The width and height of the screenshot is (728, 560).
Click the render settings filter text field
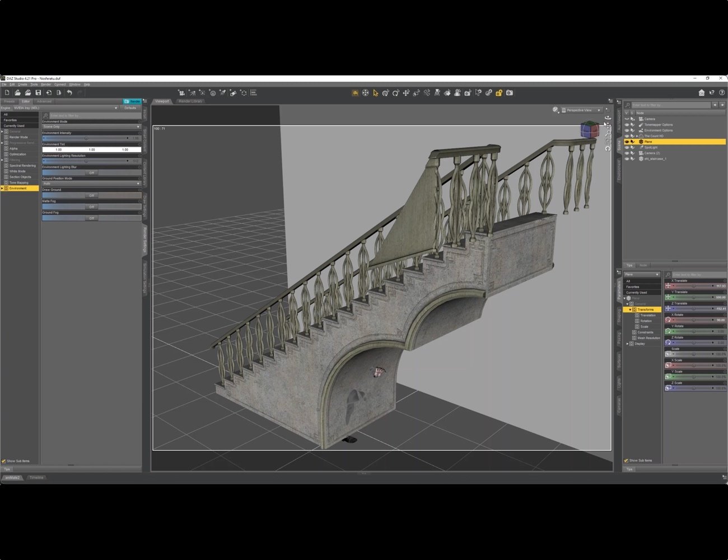95,115
